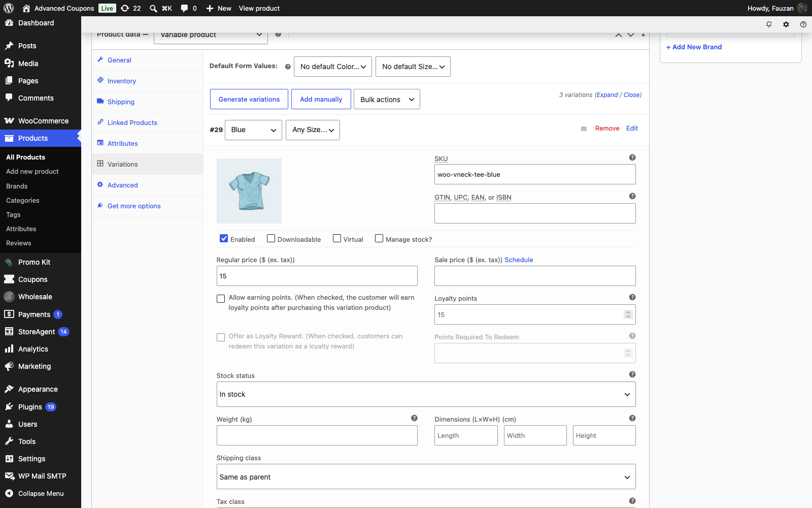
Task: Check Offer as Loyalty Reward checkbox
Action: [x=221, y=337]
